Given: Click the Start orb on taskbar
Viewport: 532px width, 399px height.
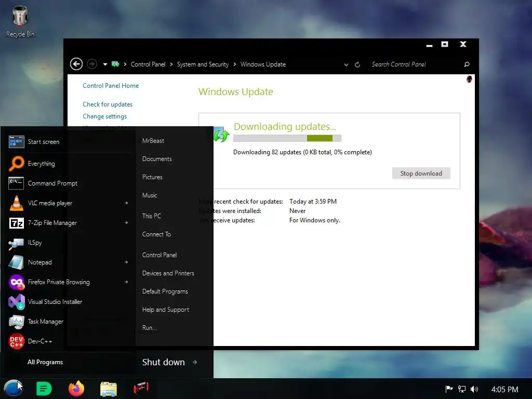Looking at the screenshot, I should tap(14, 389).
